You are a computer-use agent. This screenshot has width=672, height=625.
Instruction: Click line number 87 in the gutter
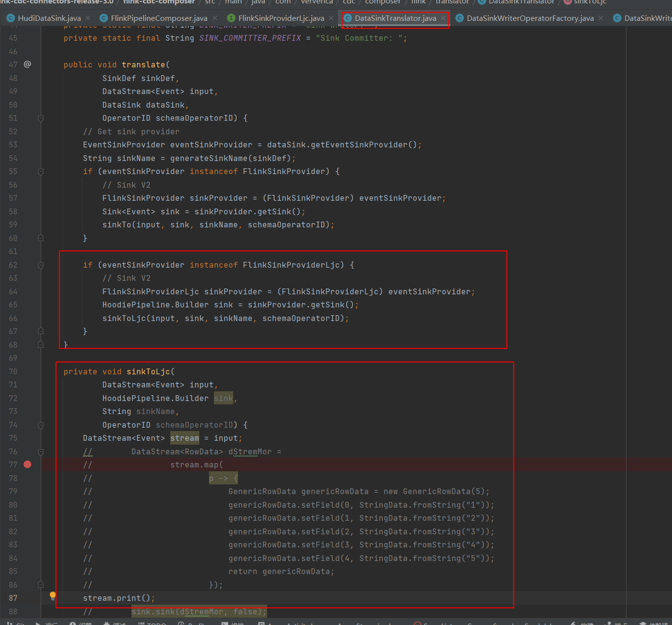click(13, 598)
